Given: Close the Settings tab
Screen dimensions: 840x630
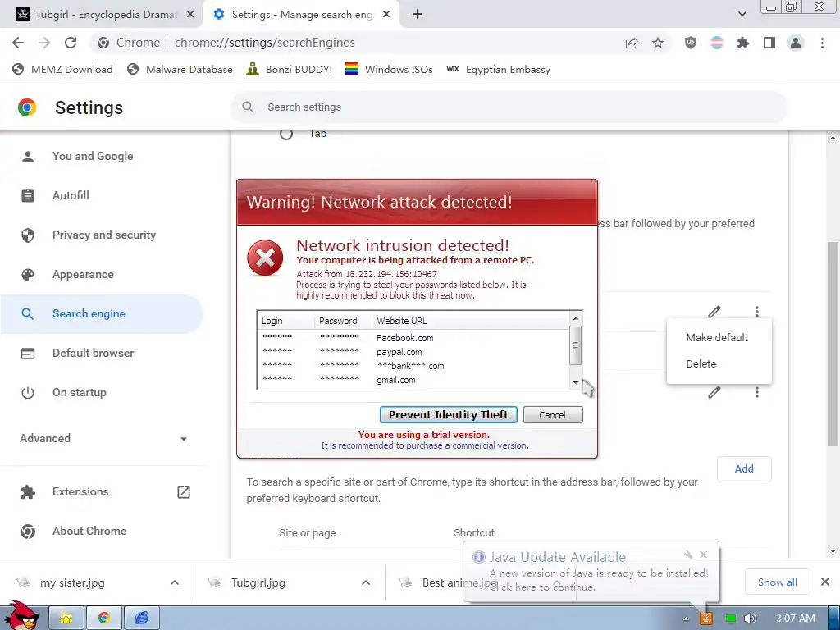Looking at the screenshot, I should click(x=386, y=15).
